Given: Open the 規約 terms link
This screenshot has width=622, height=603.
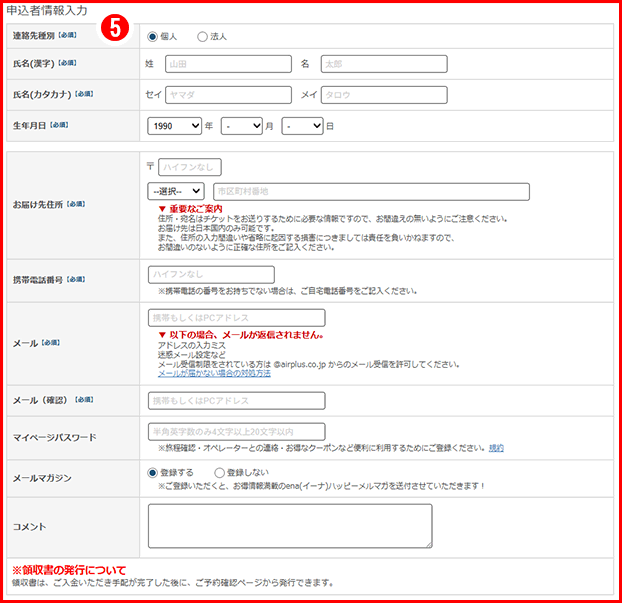Looking at the screenshot, I should [496, 448].
